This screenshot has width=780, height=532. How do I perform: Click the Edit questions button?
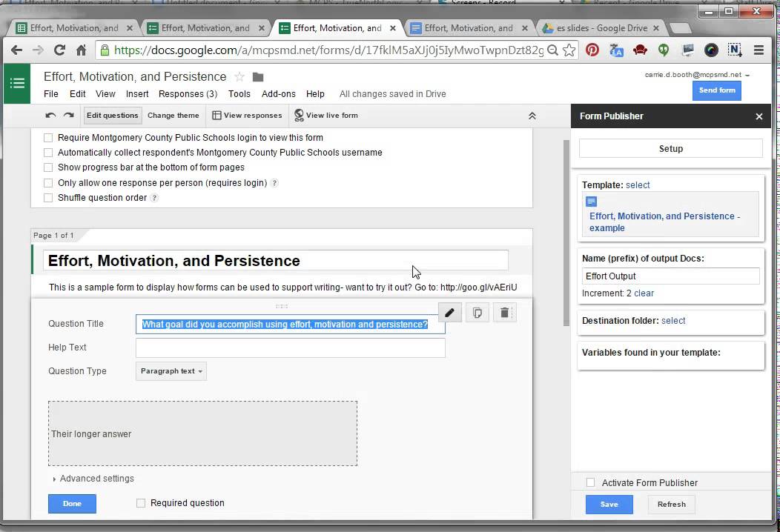point(113,116)
